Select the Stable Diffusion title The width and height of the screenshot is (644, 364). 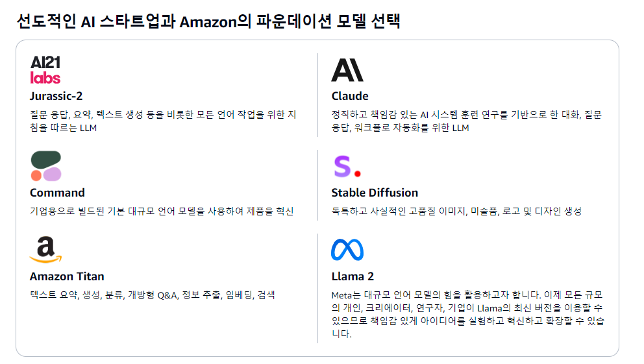click(375, 193)
